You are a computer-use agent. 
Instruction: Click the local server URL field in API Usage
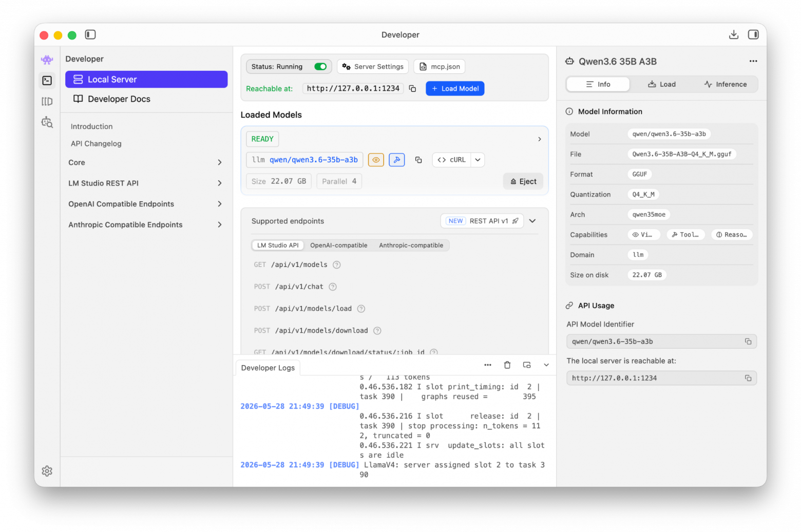click(x=661, y=378)
